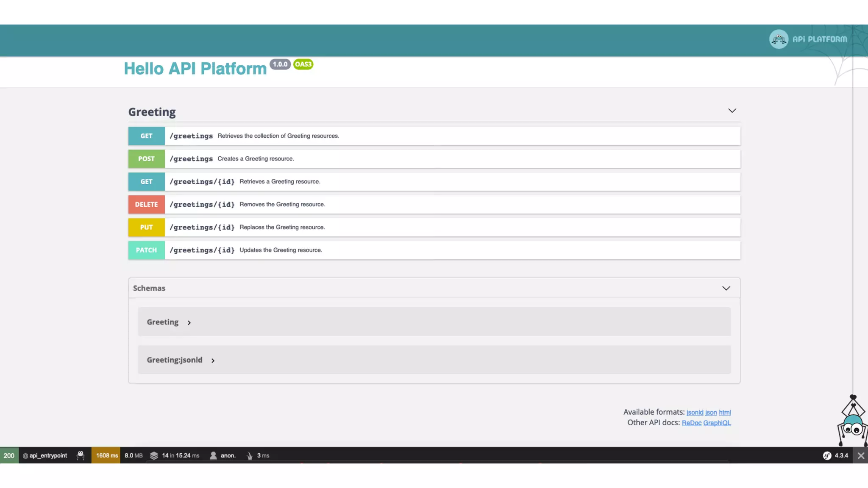Viewport: 868px width, 488px height.
Task: Click the Symfony 4.3.4 logo icon
Action: 827,455
